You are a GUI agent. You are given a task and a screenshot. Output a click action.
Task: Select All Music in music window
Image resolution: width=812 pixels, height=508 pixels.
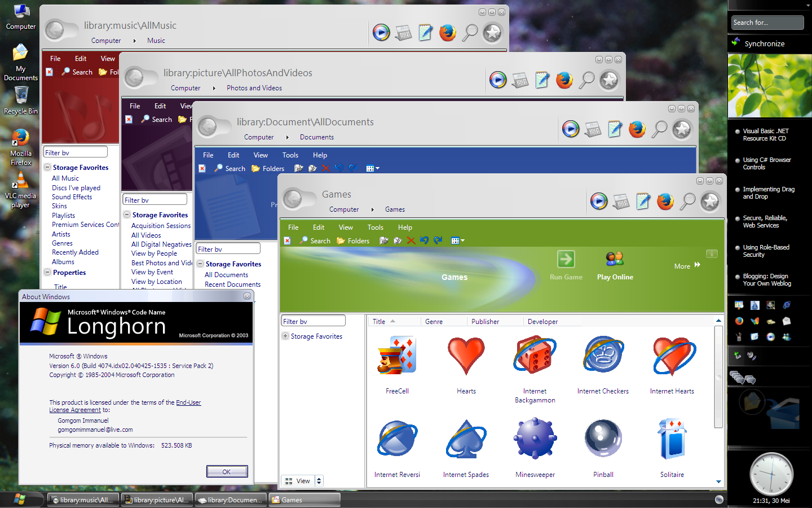pos(65,178)
